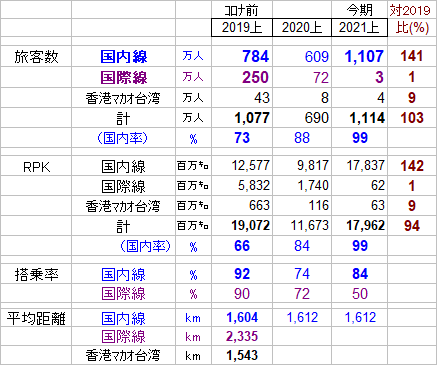Screen dimensions: 437x365
Task: Select the 73 domestic rate value
Action: 242,138
